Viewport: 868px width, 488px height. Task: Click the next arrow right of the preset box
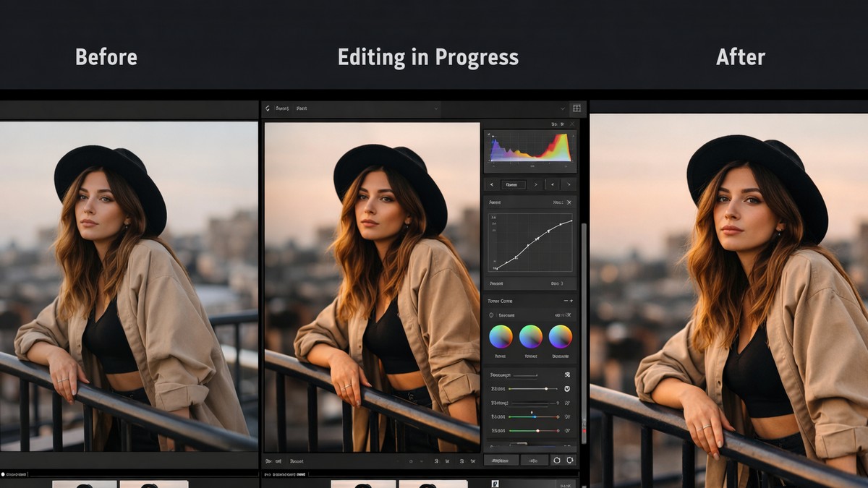(x=536, y=184)
